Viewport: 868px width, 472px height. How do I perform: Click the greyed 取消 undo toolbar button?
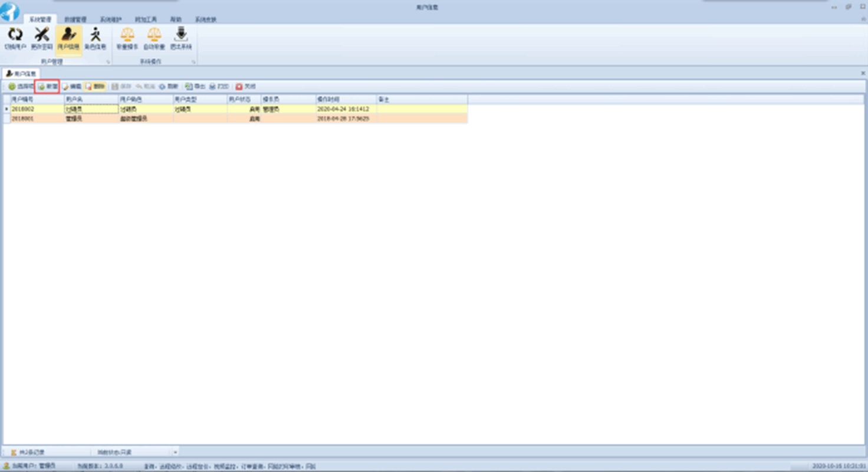click(x=145, y=87)
